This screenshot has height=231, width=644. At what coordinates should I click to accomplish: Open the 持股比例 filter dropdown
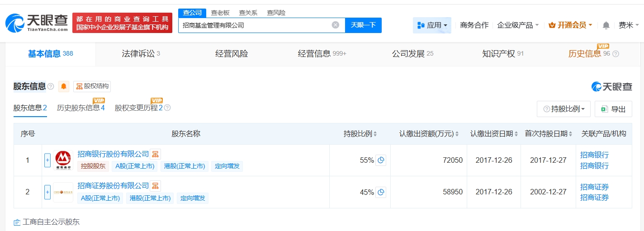(x=563, y=109)
